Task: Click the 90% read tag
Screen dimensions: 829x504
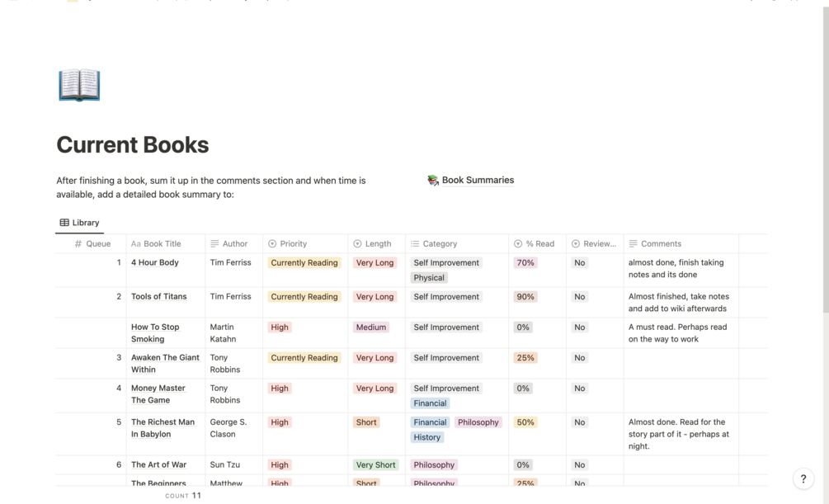Action: (525, 297)
